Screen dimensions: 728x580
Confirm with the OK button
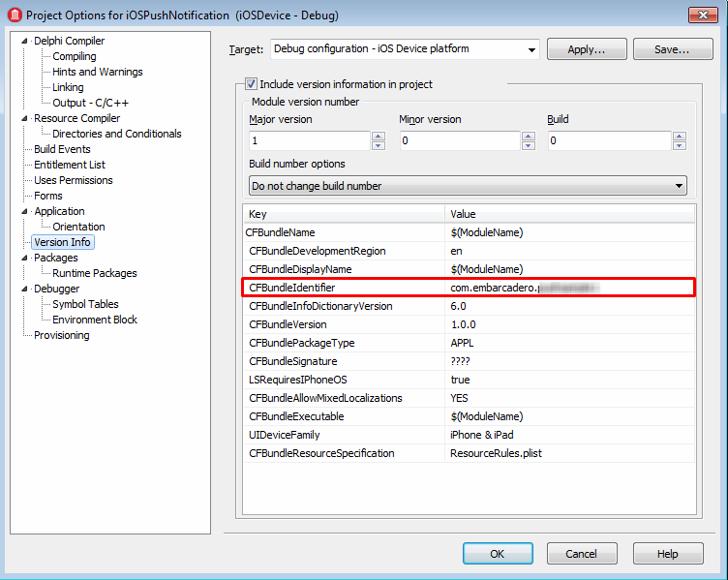point(498,554)
